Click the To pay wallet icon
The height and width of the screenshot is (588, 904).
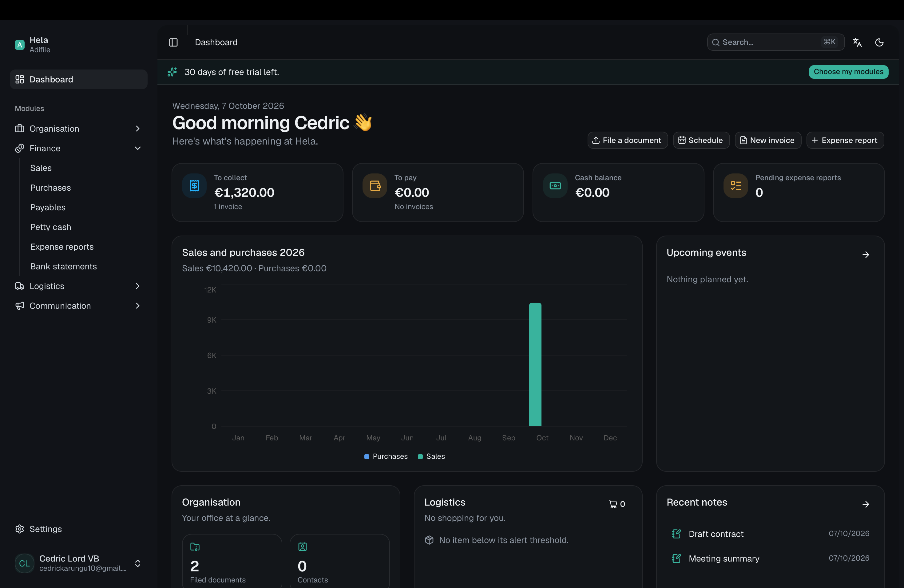(x=375, y=185)
